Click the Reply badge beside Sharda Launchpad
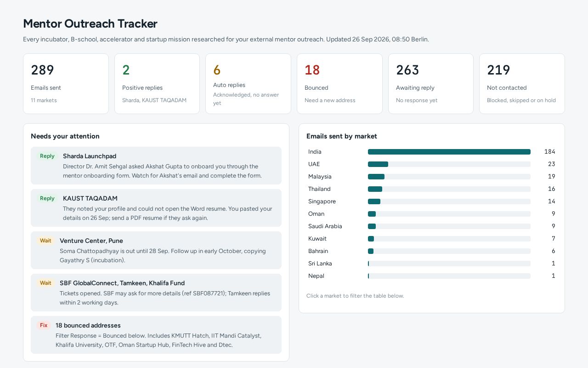This screenshot has width=588, height=368. tap(47, 156)
